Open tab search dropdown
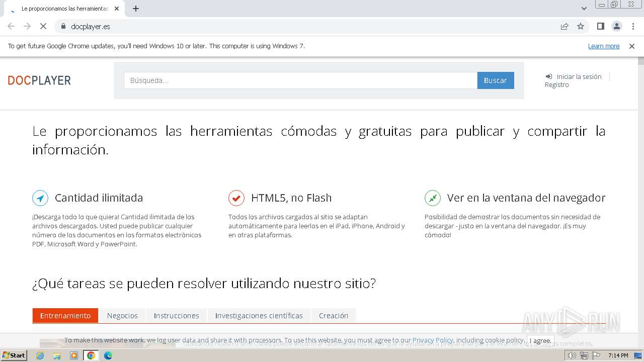The image size is (644, 362). [x=584, y=9]
